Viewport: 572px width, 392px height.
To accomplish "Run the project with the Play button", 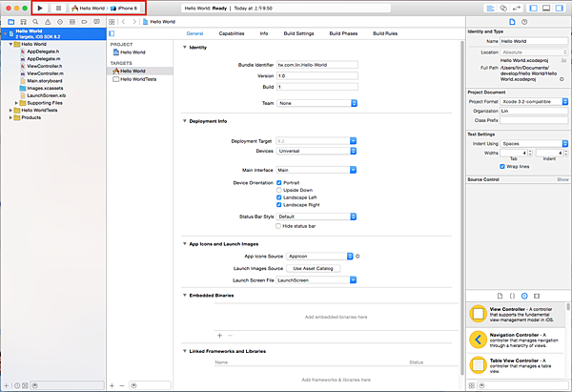I will click(x=40, y=8).
